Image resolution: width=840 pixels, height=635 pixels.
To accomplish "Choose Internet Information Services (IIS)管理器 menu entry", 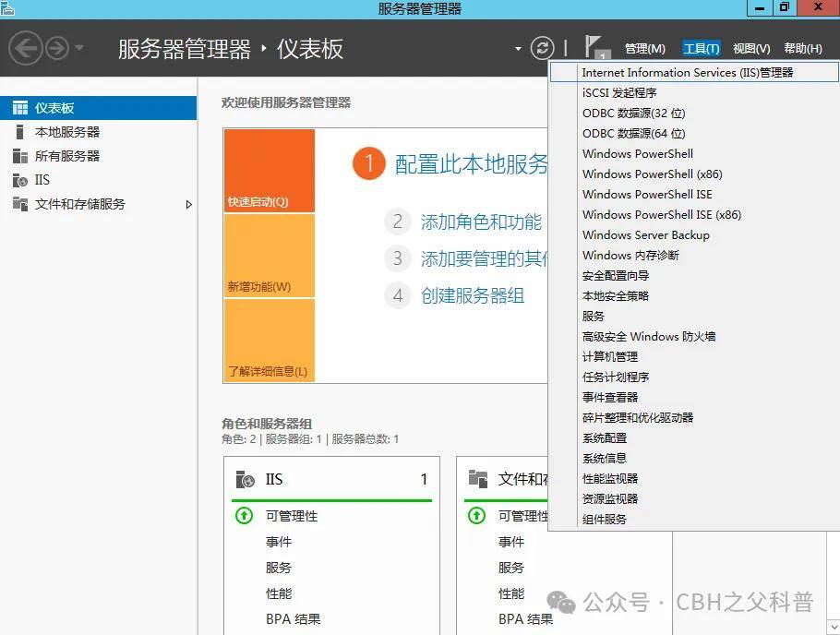I will click(x=687, y=72).
